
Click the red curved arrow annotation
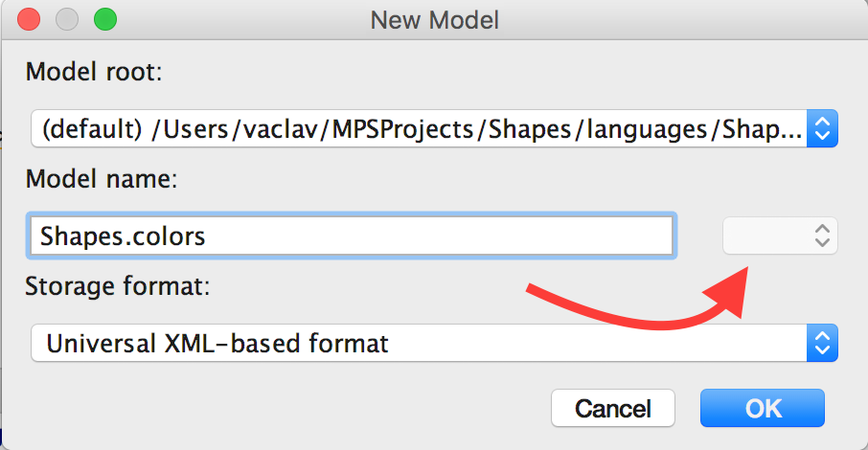pyautogui.click(x=632, y=306)
